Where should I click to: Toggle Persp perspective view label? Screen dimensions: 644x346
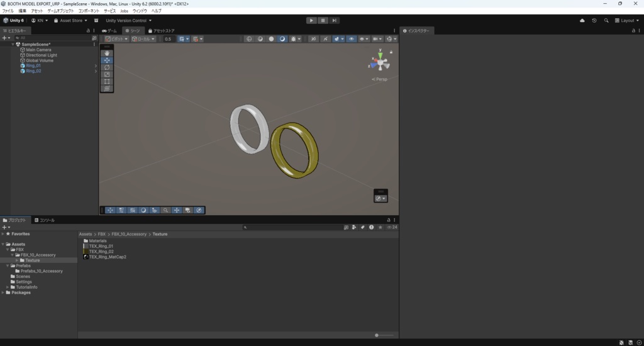380,79
